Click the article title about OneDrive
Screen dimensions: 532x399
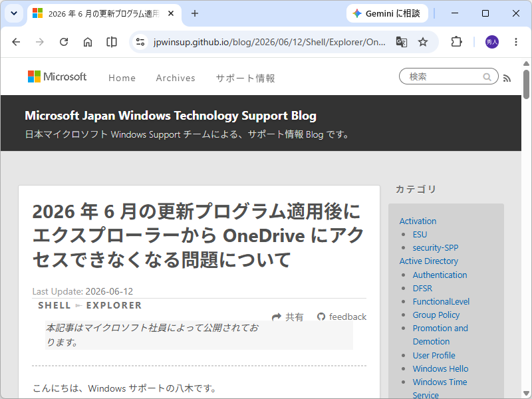coord(198,236)
